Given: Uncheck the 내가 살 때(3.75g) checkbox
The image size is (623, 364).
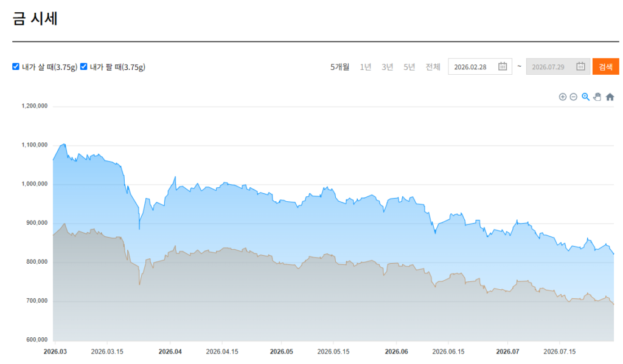Looking at the screenshot, I should 16,66.
